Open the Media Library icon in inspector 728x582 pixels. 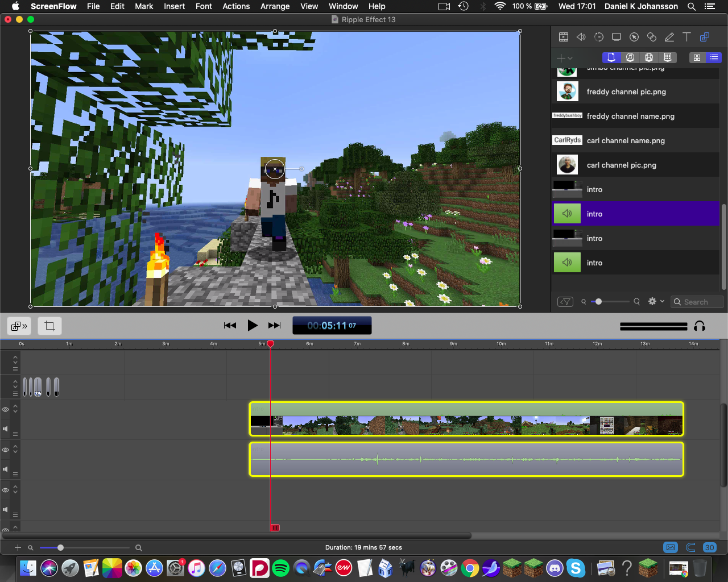pos(705,37)
